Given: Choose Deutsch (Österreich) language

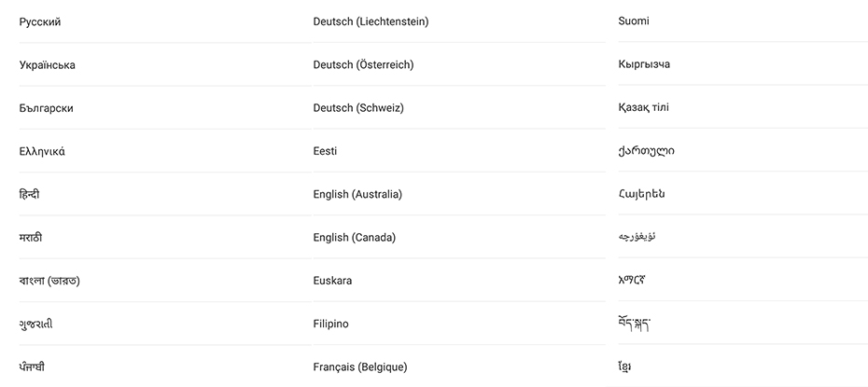Looking at the screenshot, I should click(x=363, y=65).
